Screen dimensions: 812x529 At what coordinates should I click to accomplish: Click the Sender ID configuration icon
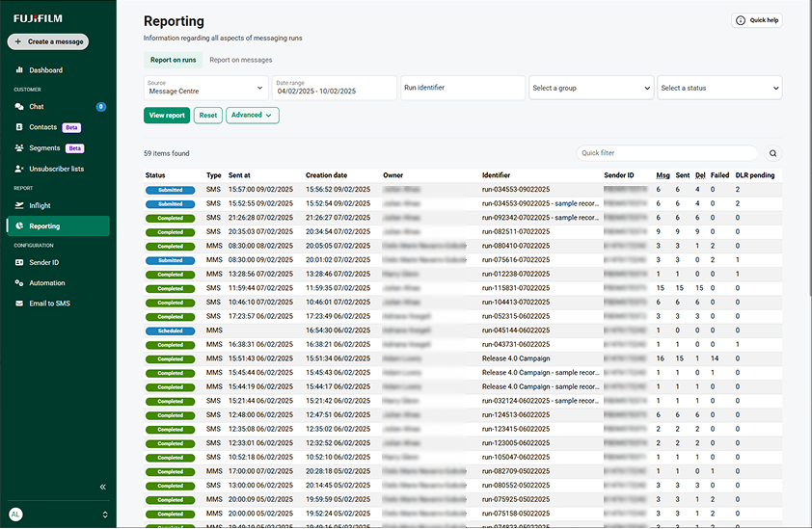[x=19, y=262]
